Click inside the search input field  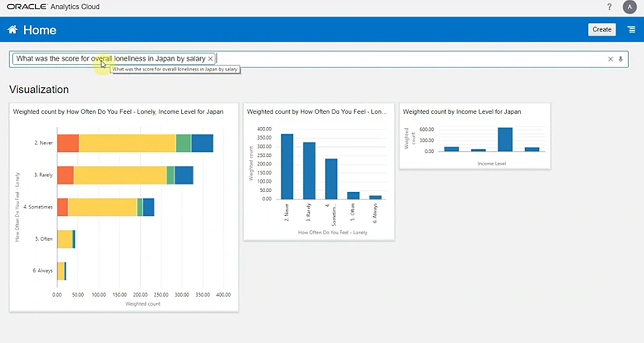[408, 59]
